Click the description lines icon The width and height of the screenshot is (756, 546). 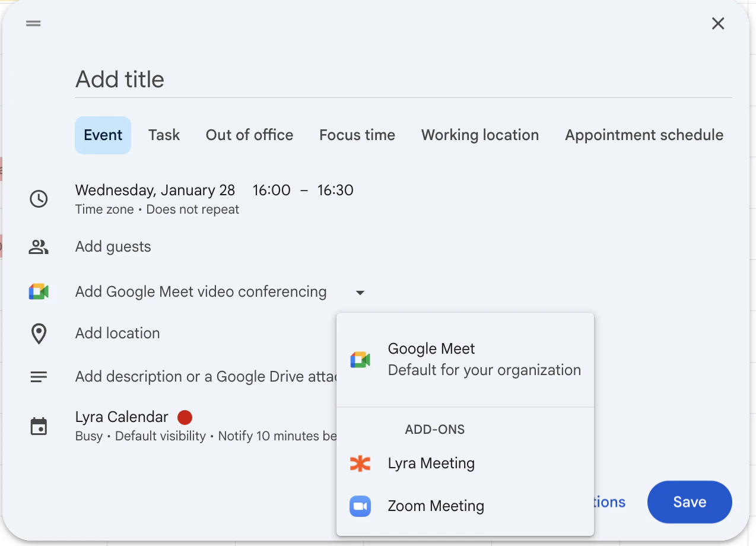(39, 377)
